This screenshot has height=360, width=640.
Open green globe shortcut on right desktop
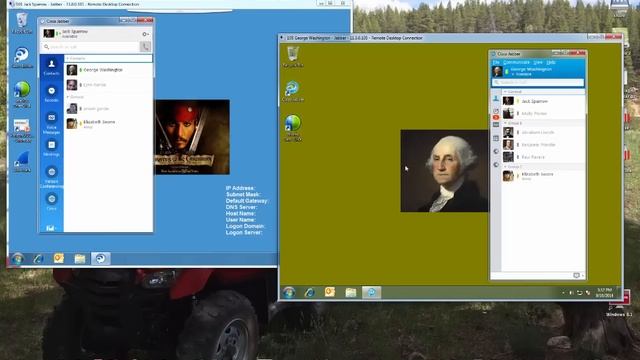tap(293, 128)
